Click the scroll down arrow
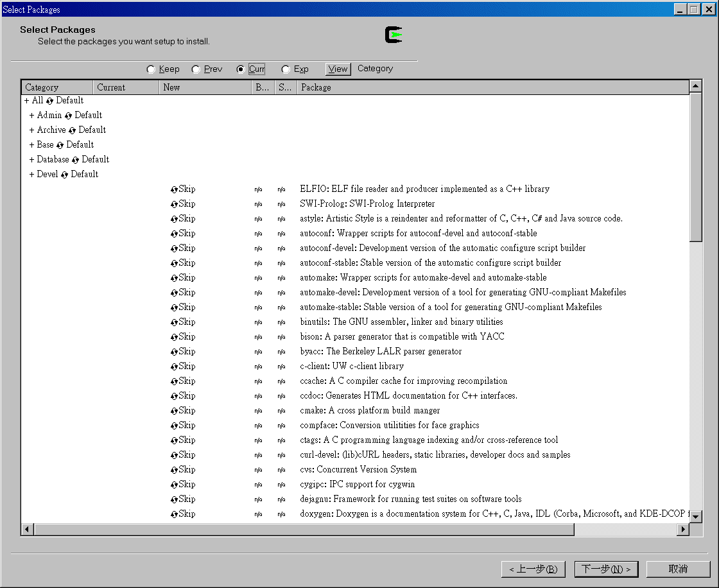Viewport: 719px width, 588px height. pos(696,517)
